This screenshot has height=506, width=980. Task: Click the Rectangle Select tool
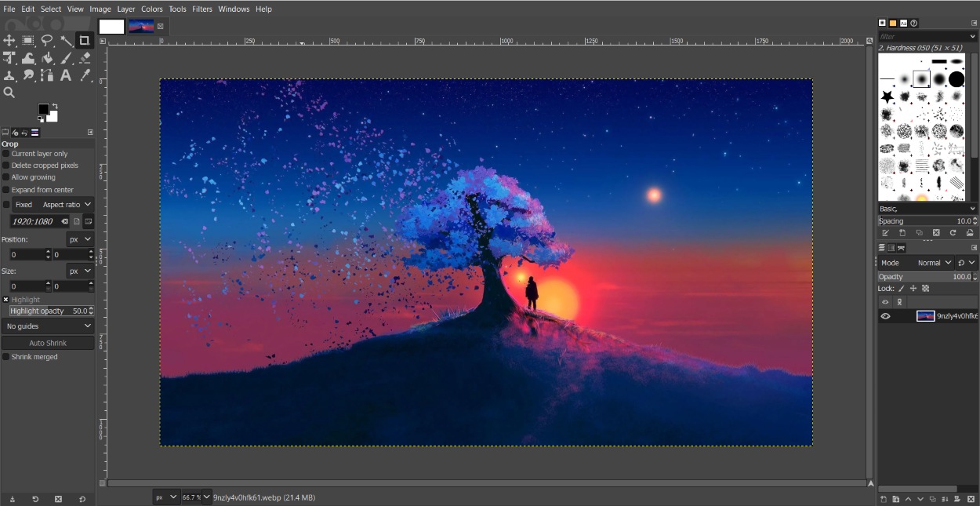[28, 40]
